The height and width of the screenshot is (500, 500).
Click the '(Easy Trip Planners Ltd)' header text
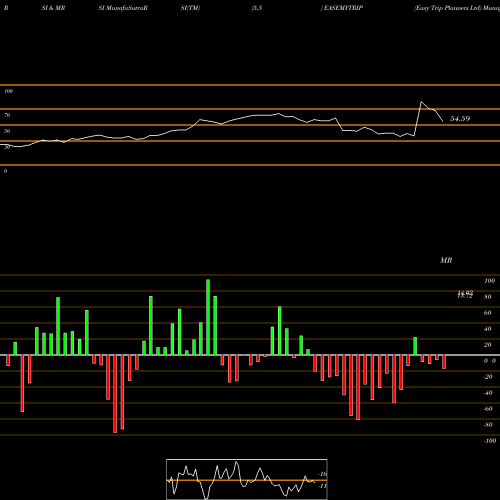pyautogui.click(x=448, y=8)
